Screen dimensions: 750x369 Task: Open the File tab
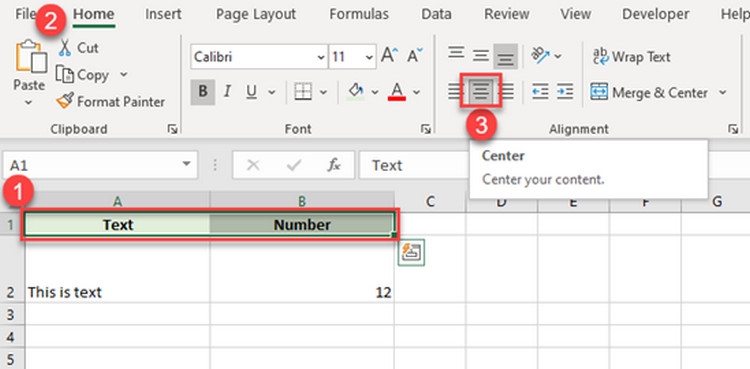click(26, 14)
